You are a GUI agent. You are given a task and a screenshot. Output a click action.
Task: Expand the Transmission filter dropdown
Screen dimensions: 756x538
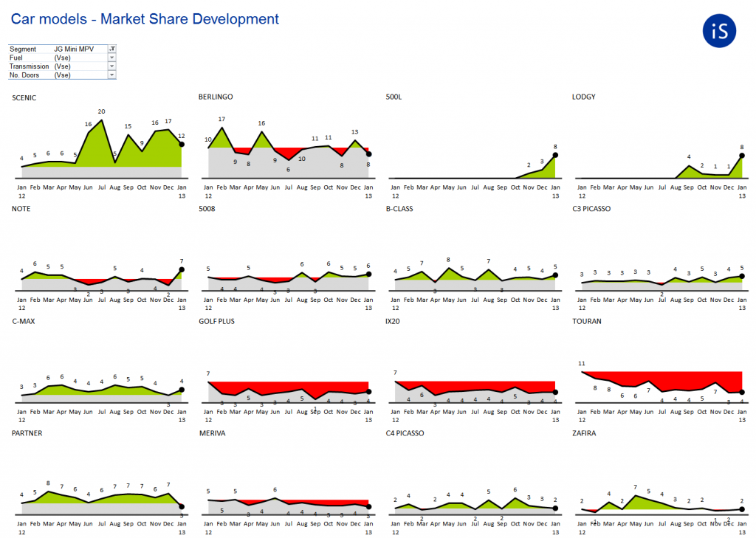coord(112,66)
